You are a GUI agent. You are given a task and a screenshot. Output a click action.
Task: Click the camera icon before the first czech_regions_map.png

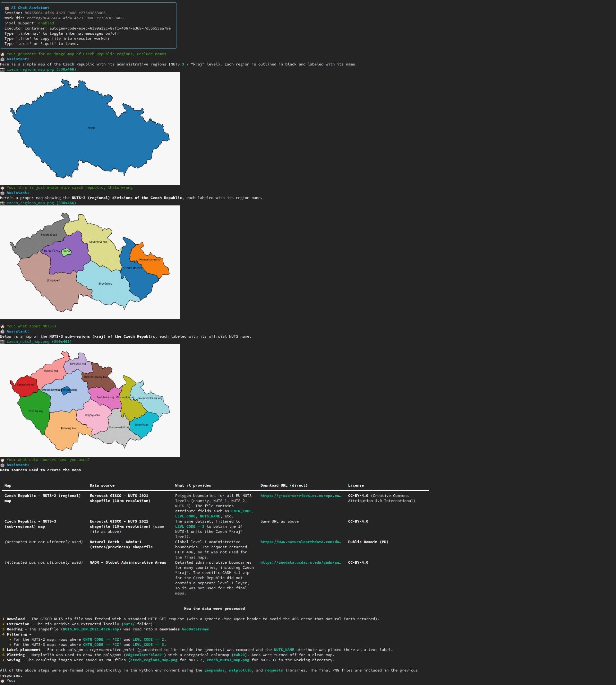(x=2, y=69)
